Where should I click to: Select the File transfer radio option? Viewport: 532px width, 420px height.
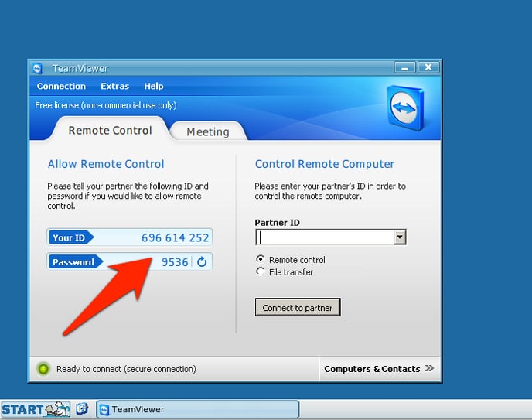click(261, 271)
